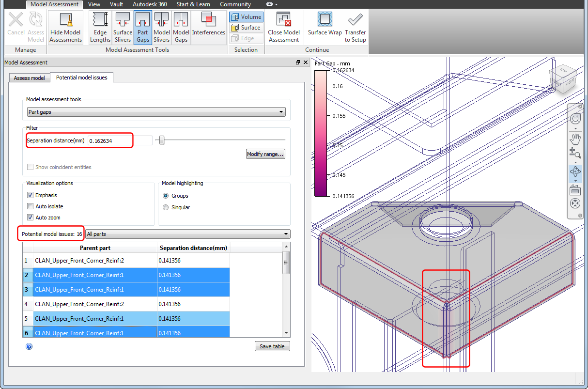Open the All parts filter dropdown
The width and height of the screenshot is (588, 389).
coord(187,234)
